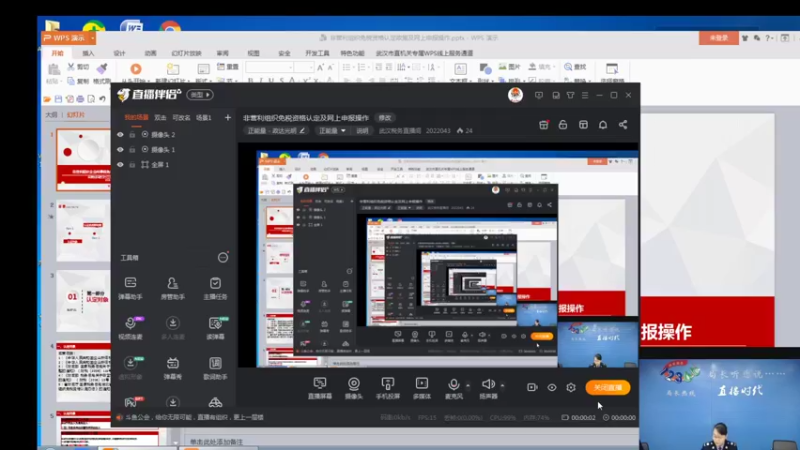Open settings gear beside 关闭直播
800x450 pixels.
coord(571,387)
